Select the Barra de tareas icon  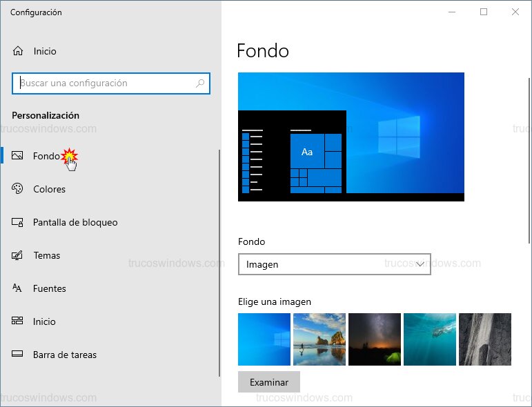coord(18,355)
